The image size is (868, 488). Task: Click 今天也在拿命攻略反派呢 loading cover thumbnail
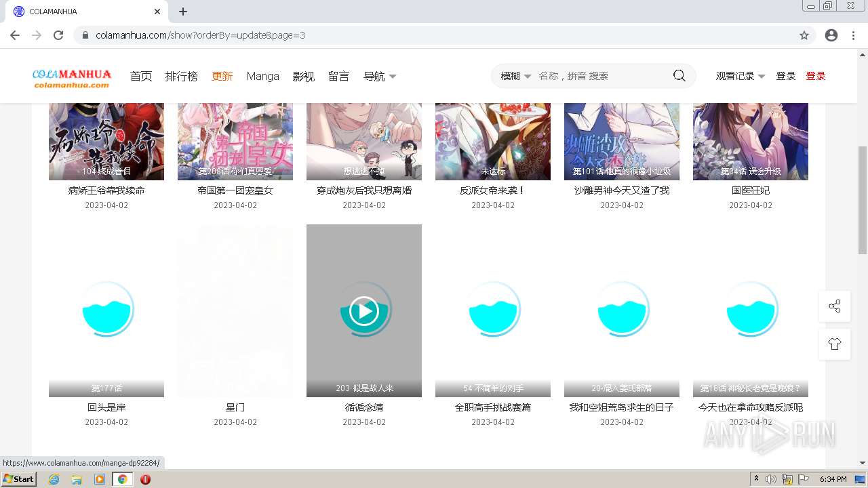(x=751, y=310)
